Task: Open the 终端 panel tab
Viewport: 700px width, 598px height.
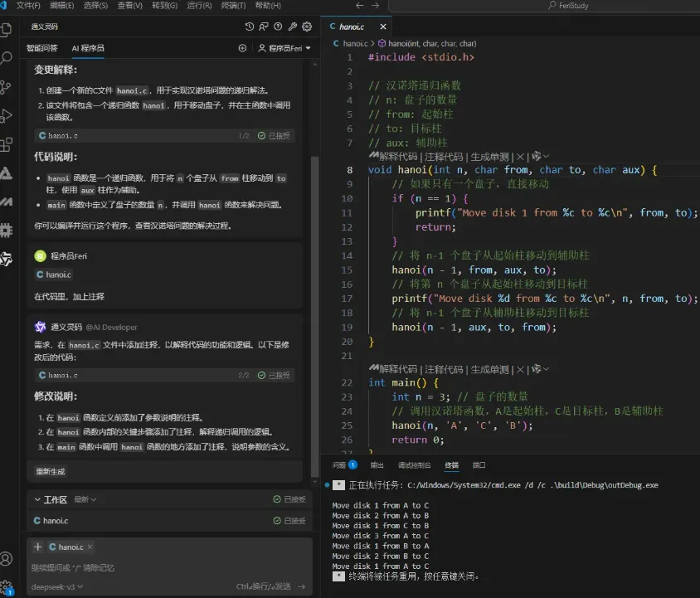Action: click(451, 465)
